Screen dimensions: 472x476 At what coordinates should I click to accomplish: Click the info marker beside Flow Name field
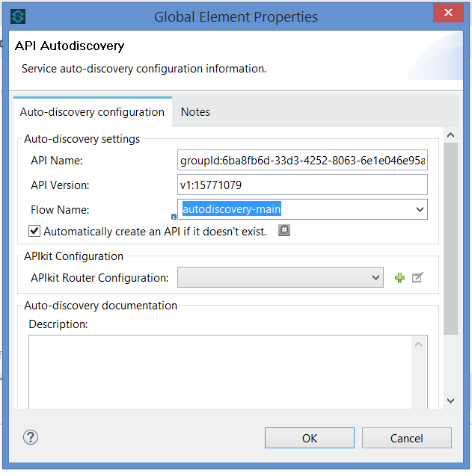click(174, 217)
